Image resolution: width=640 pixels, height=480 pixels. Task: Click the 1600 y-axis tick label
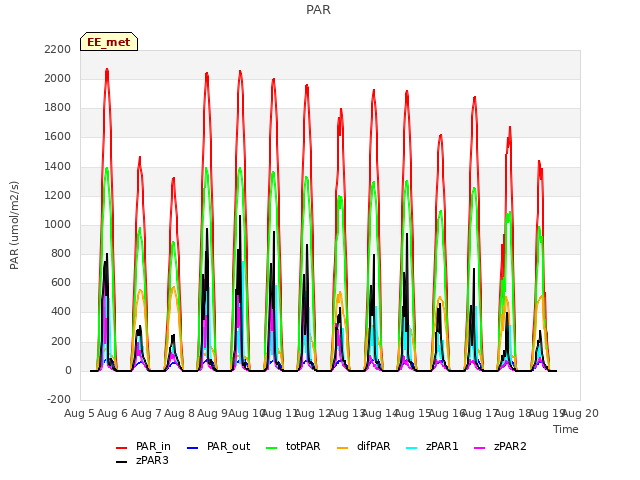pyautogui.click(x=58, y=137)
